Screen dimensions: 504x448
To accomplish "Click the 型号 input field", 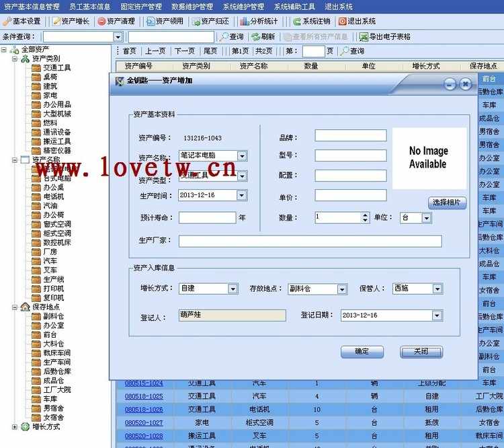I will [351, 155].
